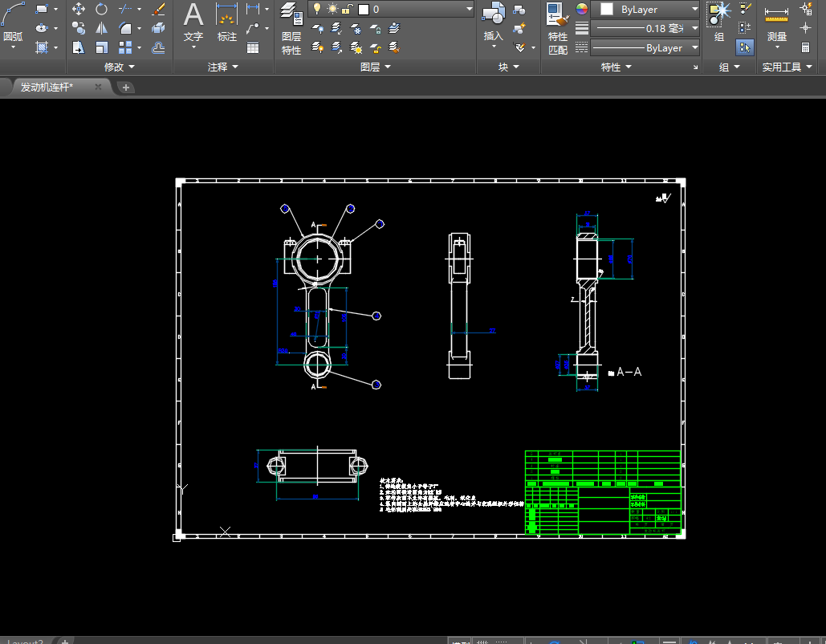Expand the 图层 panel
Viewport: 826px width, 644px height.
coord(375,67)
